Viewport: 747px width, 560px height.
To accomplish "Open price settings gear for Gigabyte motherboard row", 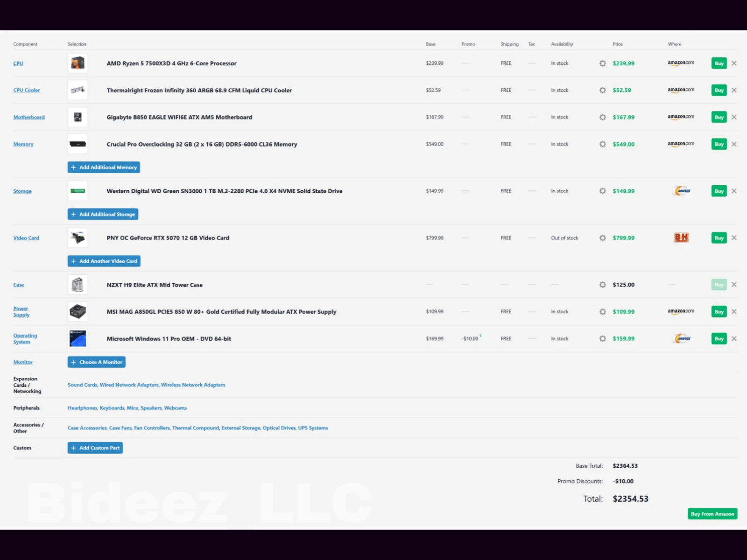I will [603, 118].
